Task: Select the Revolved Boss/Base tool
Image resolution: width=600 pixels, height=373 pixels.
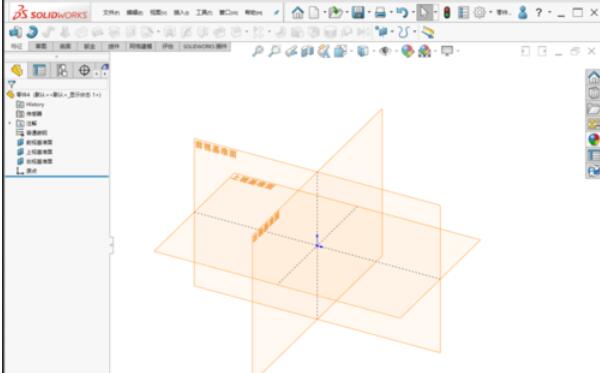Action: point(32,32)
